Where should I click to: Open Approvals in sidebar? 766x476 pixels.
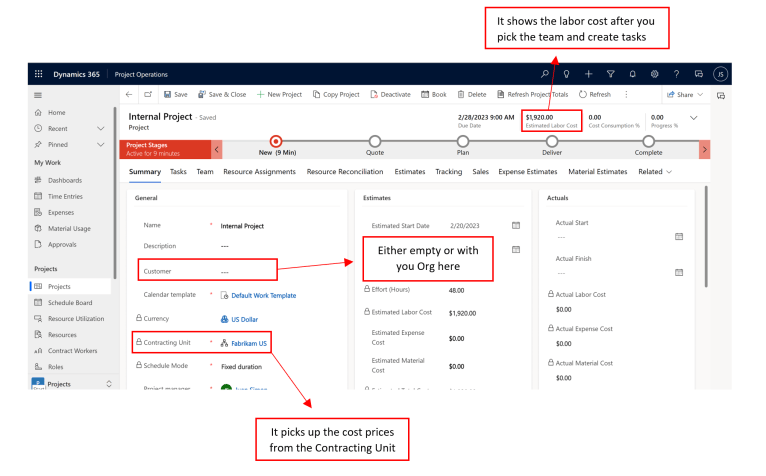[x=62, y=245]
